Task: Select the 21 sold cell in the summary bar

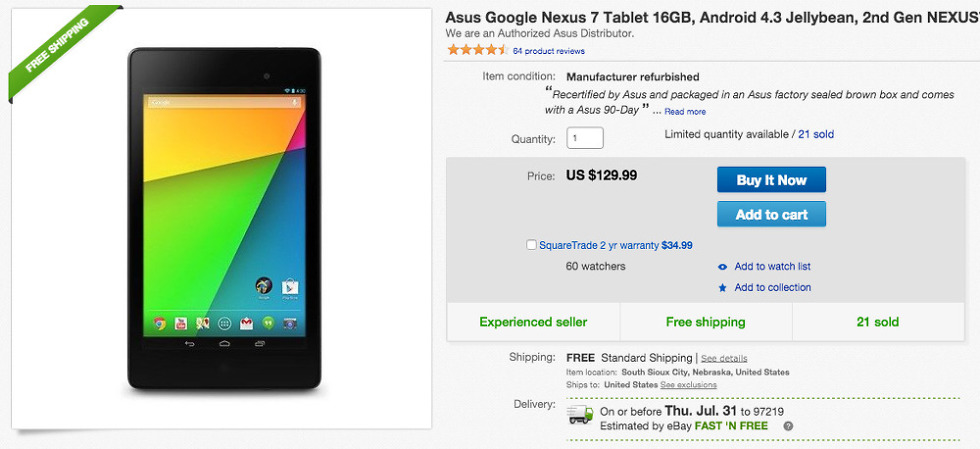Action: click(877, 322)
